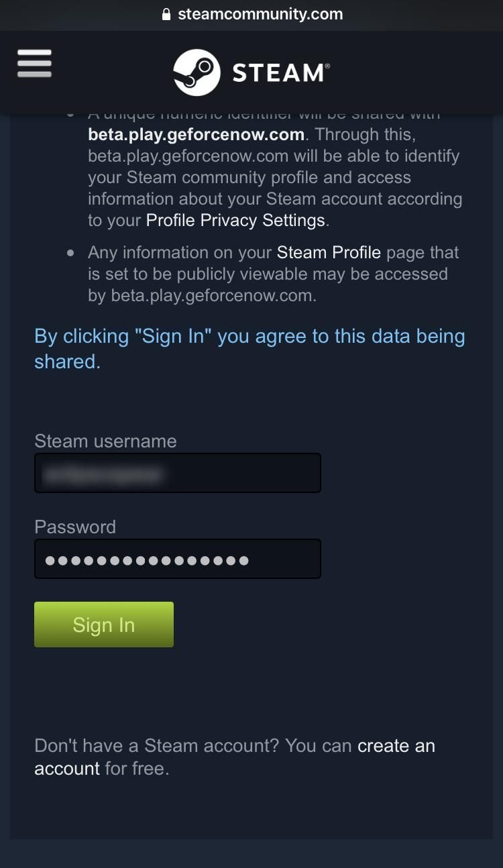Click the "for free." text at bottom
This screenshot has height=868, width=503.
137,769
